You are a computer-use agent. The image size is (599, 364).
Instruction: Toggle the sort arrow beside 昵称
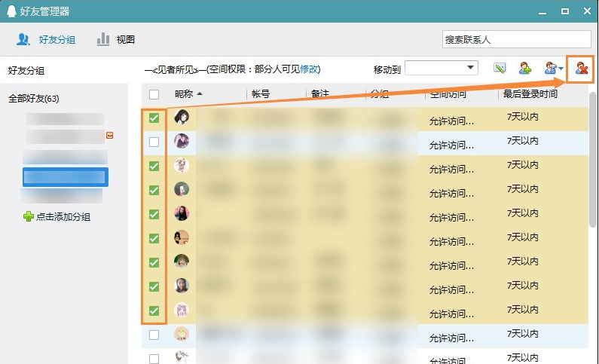point(200,94)
